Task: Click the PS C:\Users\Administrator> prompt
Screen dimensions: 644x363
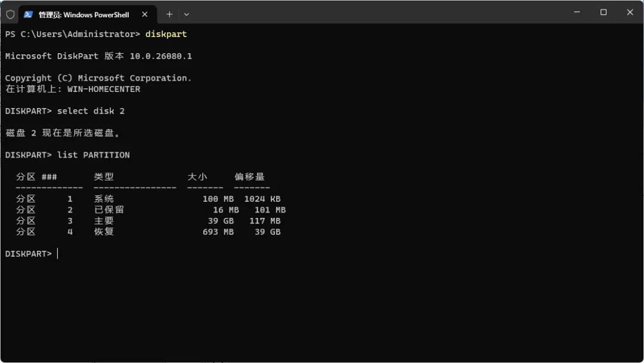Action: [73, 34]
